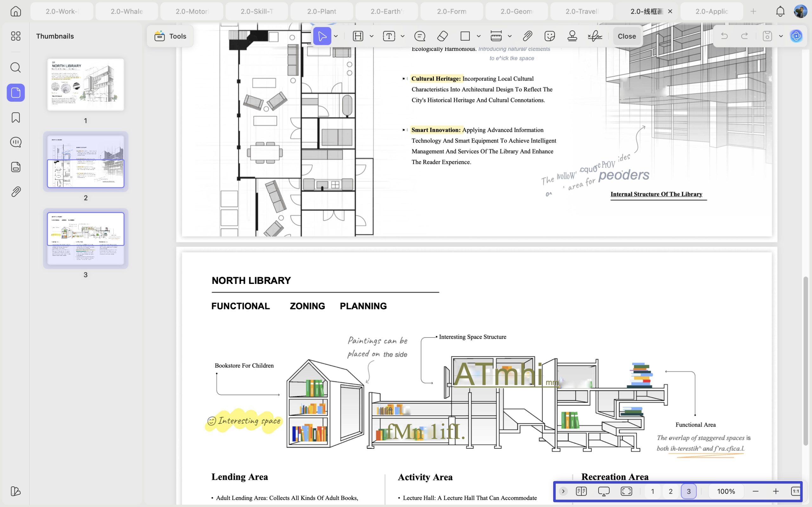Click the attachment paperclip in toolbar
812x507 pixels.
click(527, 36)
